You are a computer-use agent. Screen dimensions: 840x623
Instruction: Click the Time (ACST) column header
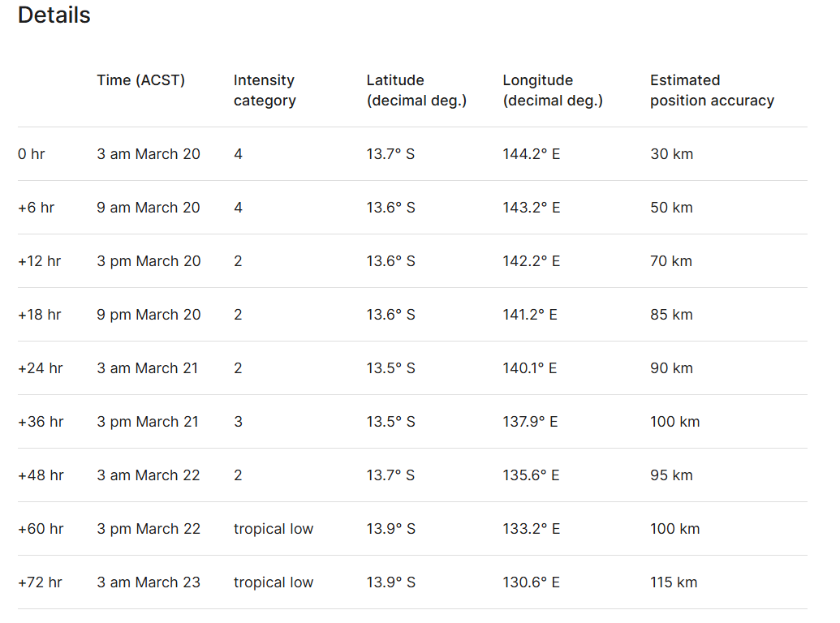[140, 80]
